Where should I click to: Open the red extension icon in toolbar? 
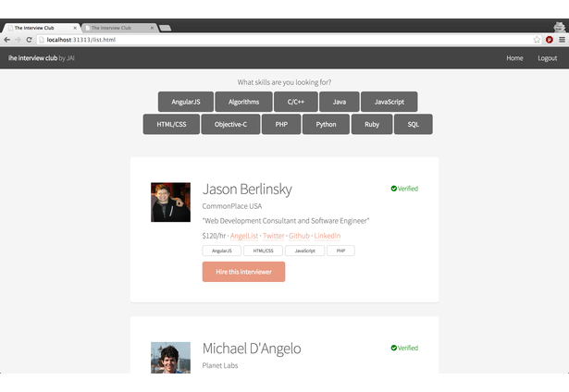(x=550, y=40)
